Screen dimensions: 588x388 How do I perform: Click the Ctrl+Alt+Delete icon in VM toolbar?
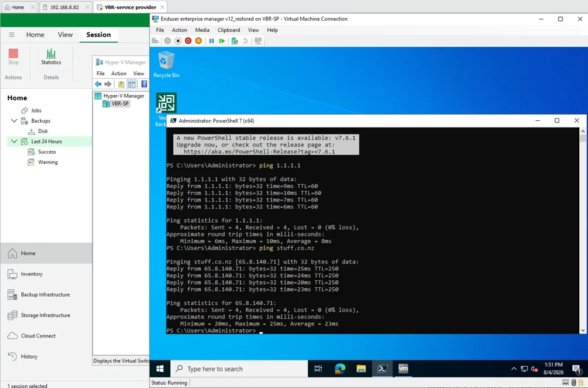coord(155,41)
